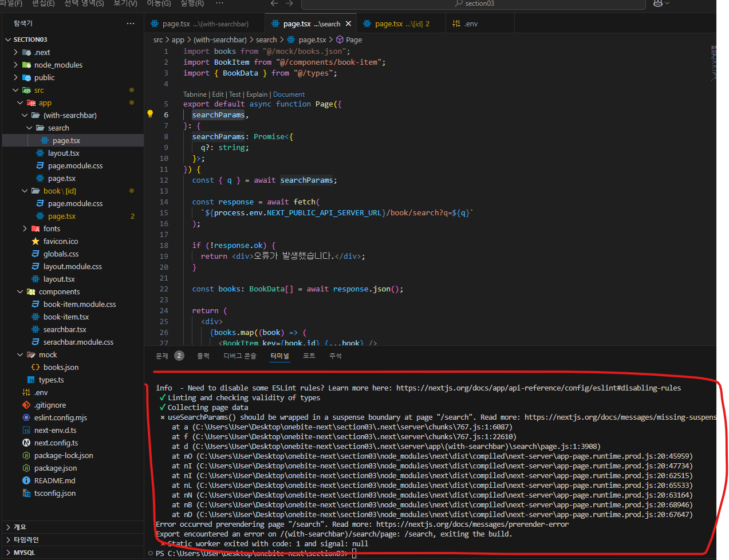Open the .env file in explorer
This screenshot has height=560, width=729.
click(72, 392)
